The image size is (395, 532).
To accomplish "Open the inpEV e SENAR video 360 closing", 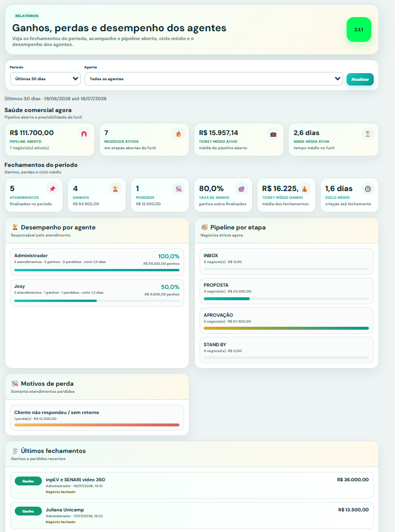I will (x=192, y=485).
